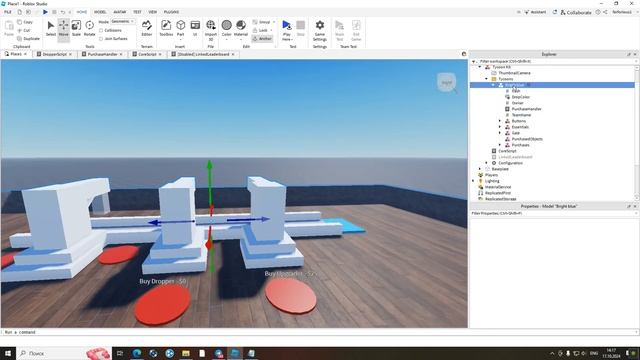Pick the Rotate tool
Viewport: 640px width, 360px height.
(89, 29)
